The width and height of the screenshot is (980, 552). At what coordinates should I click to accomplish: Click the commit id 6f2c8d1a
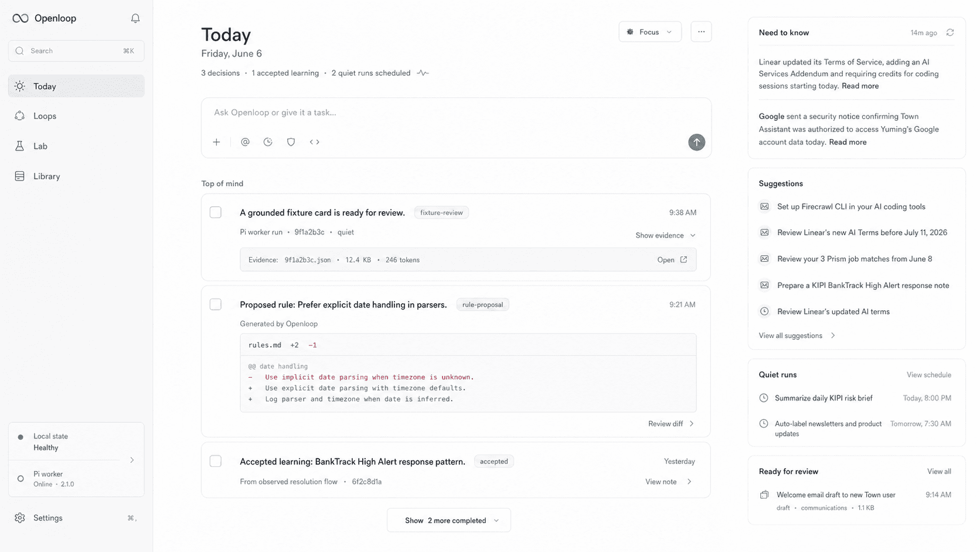[367, 482]
